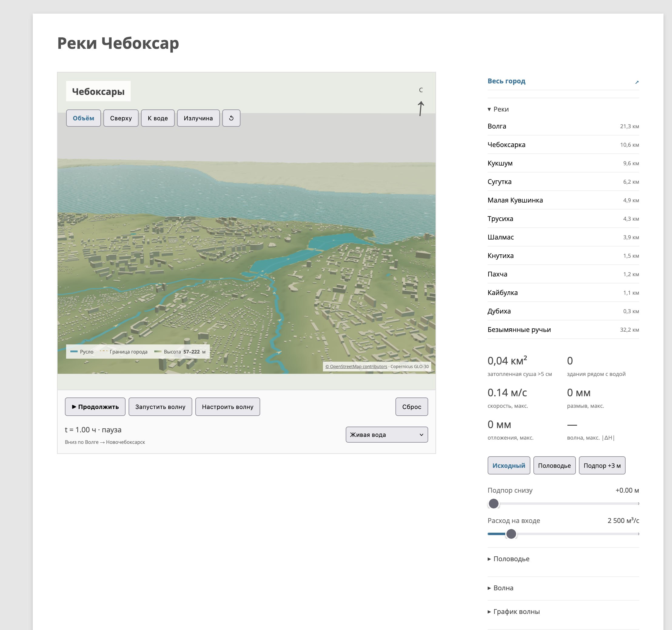Choose the Исходный scenario

[x=508, y=465]
